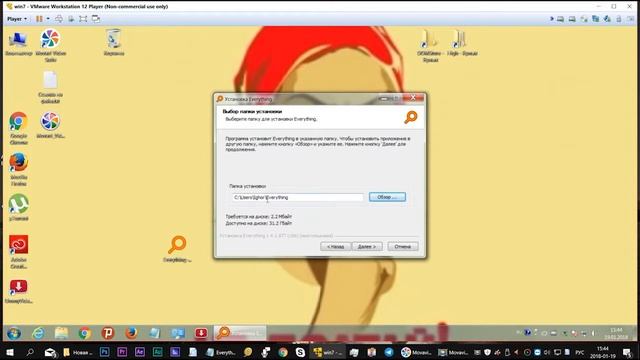Switch VMware to Unity mode
Screen dimensions: 640x360
click(96, 19)
